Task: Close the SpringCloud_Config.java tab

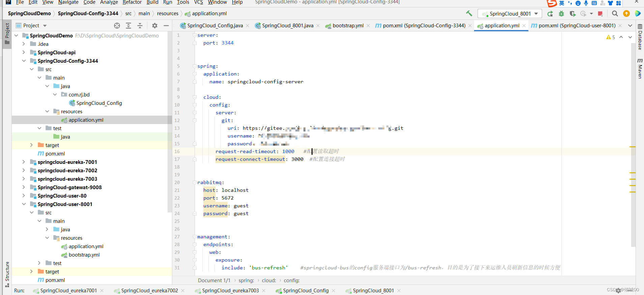Action: coord(248,26)
